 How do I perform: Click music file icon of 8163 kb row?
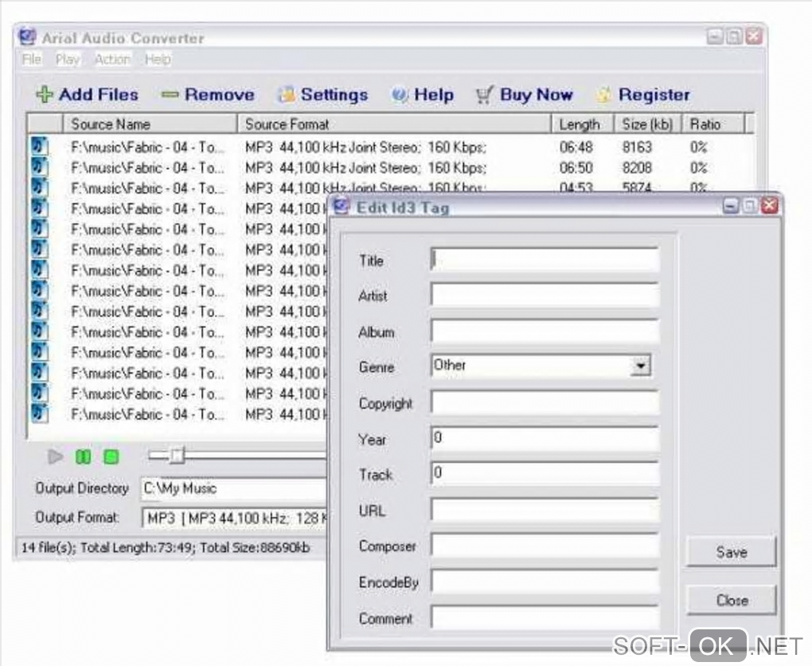pos(40,147)
